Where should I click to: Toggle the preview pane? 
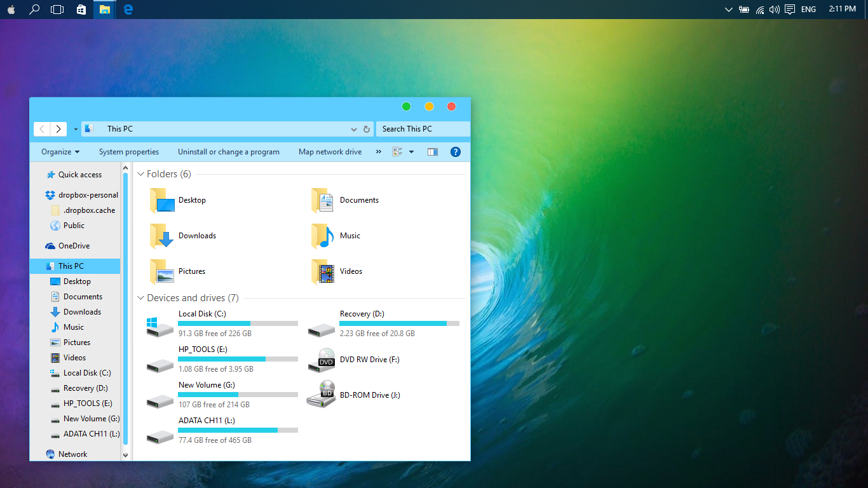(433, 151)
